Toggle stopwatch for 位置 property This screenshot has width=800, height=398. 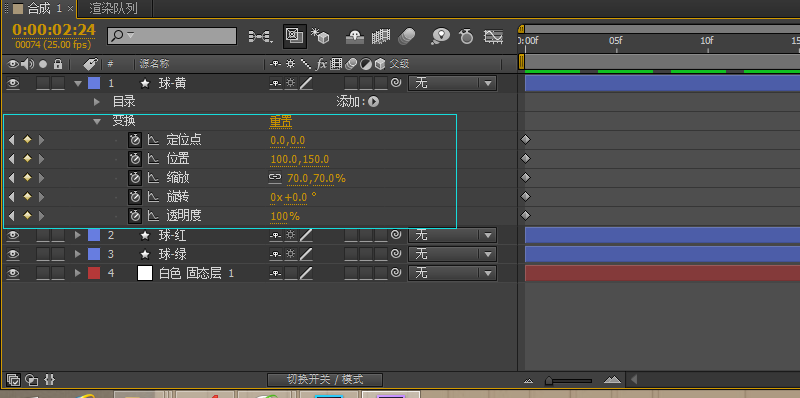tap(135, 159)
